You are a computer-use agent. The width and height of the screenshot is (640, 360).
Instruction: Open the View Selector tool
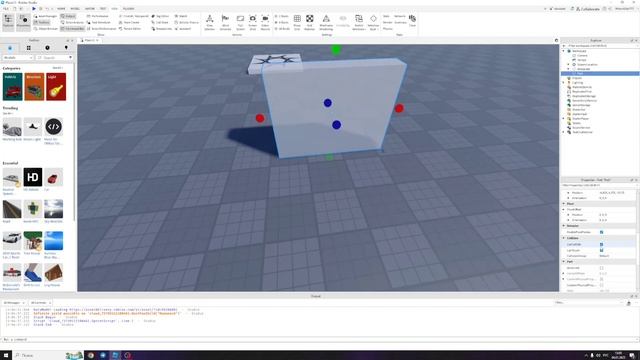point(209,22)
